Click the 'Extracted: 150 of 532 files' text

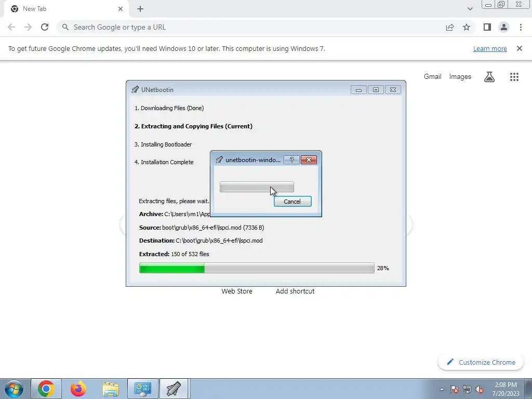(x=174, y=254)
